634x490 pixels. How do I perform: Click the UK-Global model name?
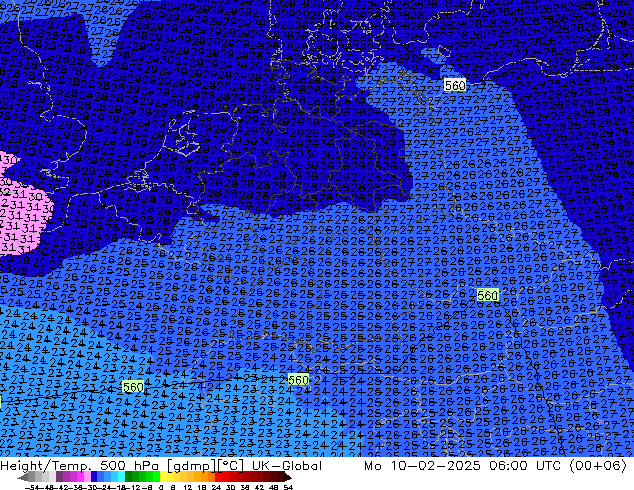pyautogui.click(x=287, y=466)
